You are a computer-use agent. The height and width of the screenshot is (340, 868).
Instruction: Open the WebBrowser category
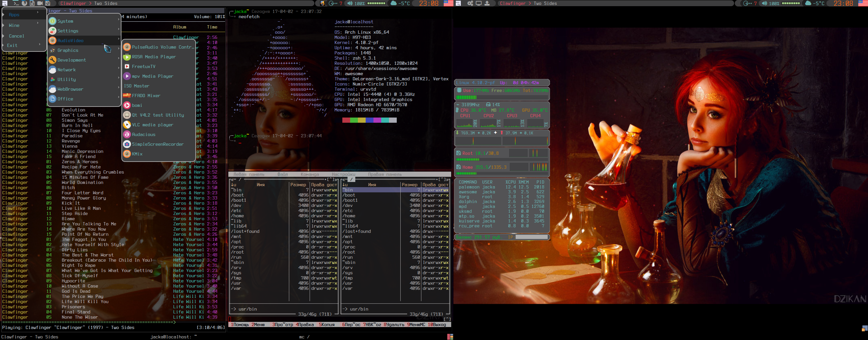tap(84, 89)
